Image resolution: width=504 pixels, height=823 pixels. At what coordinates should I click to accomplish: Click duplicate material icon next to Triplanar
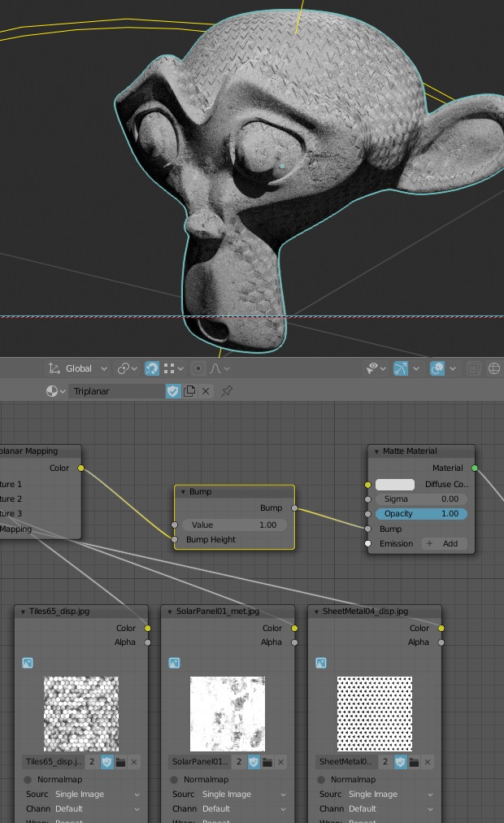click(x=189, y=391)
